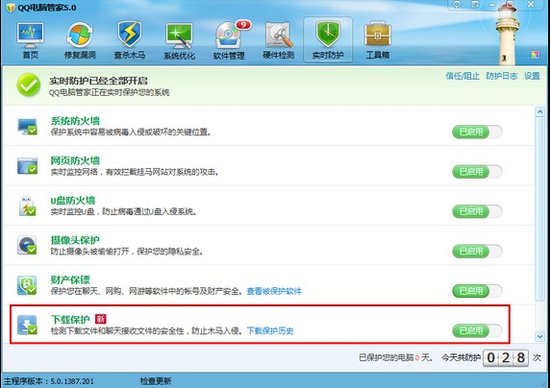The image size is (550, 388).
Task: Toggle the U盘防火墙 已启用 switch
Action: pos(477,212)
